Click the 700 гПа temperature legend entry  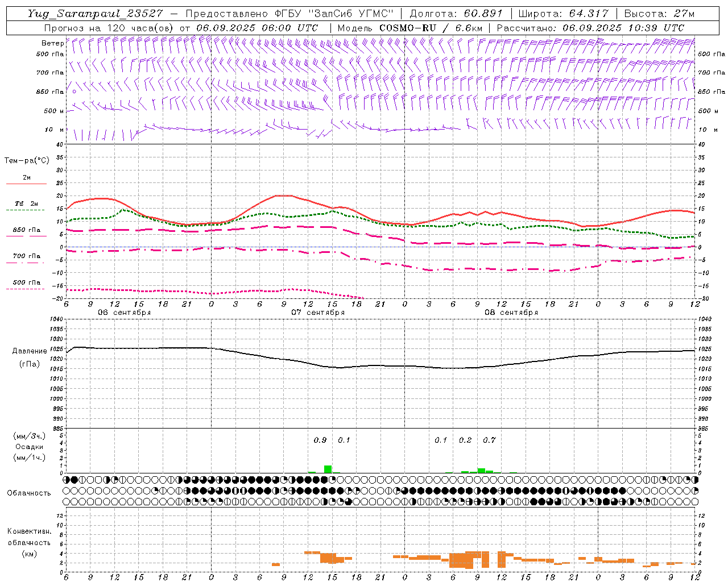pos(27,256)
